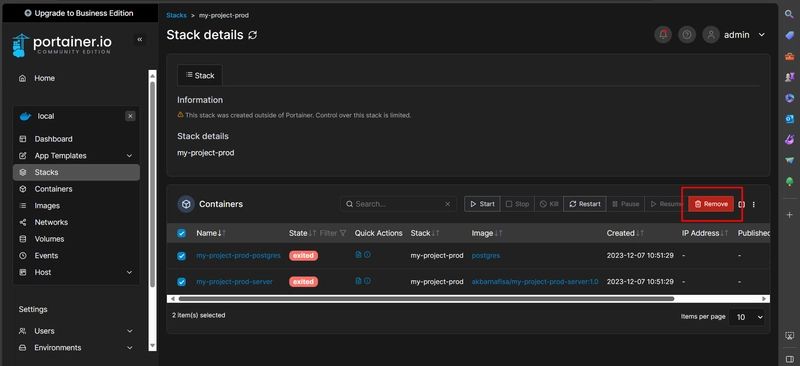Click the Stacks breadcrumb link
800x366 pixels.
coord(177,15)
